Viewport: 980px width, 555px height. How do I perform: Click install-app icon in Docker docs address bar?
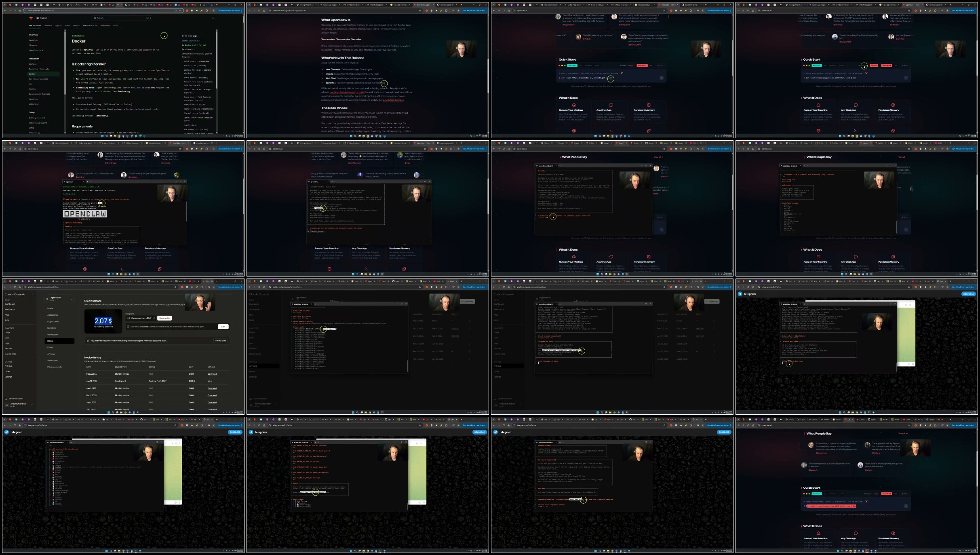tap(176, 11)
